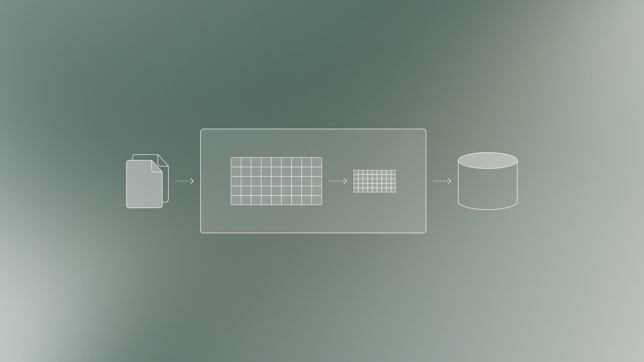Select the large data grid table icon
Image resolution: width=644 pixels, height=362 pixels.
[x=276, y=181]
